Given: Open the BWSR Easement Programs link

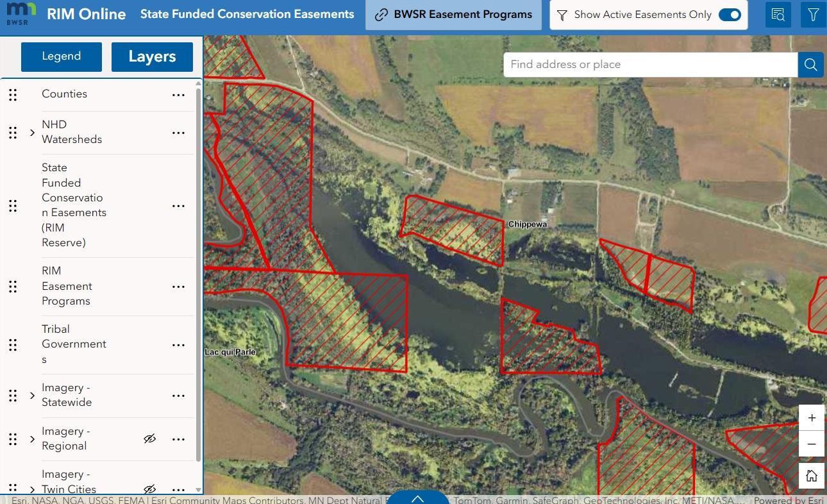Looking at the screenshot, I should pos(454,15).
